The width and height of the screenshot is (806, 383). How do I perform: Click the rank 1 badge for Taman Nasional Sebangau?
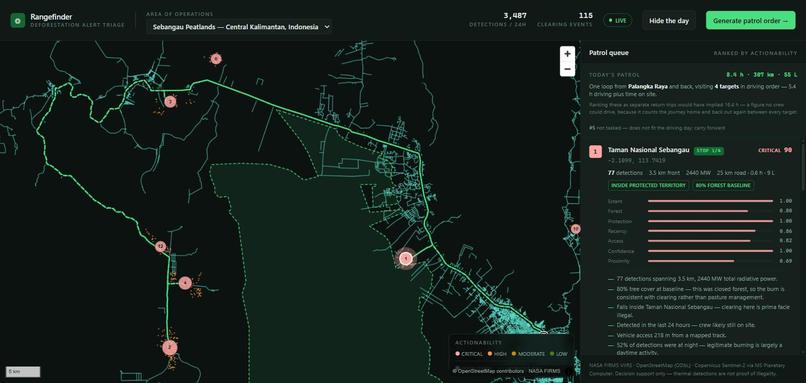pyautogui.click(x=595, y=151)
